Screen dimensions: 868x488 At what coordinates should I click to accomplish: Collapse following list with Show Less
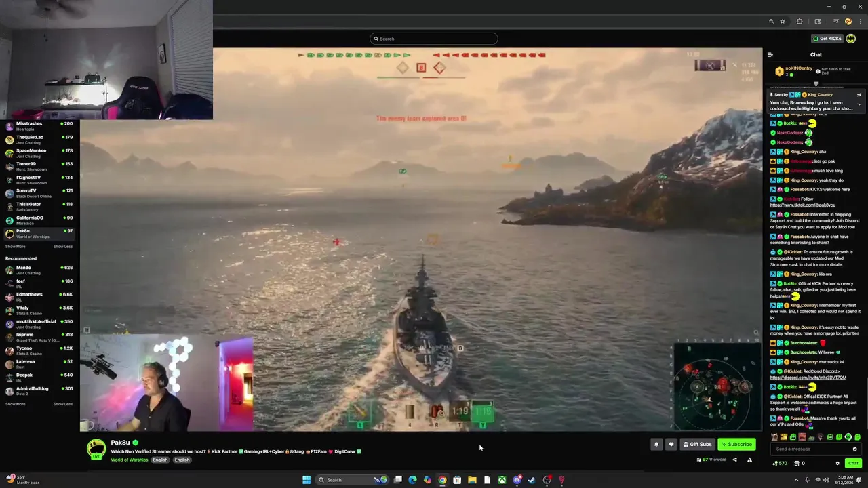point(63,247)
